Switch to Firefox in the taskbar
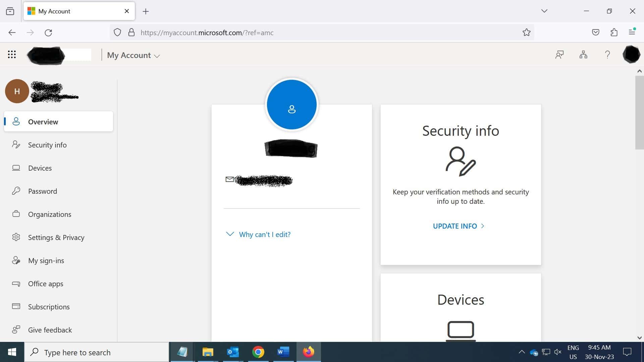This screenshot has height=362, width=644. 309,352
